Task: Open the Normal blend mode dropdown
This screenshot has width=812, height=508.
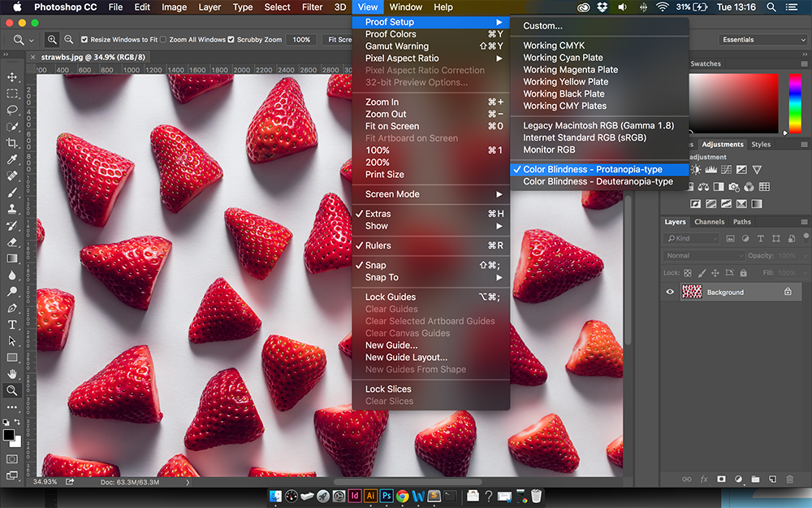Action: [x=703, y=255]
